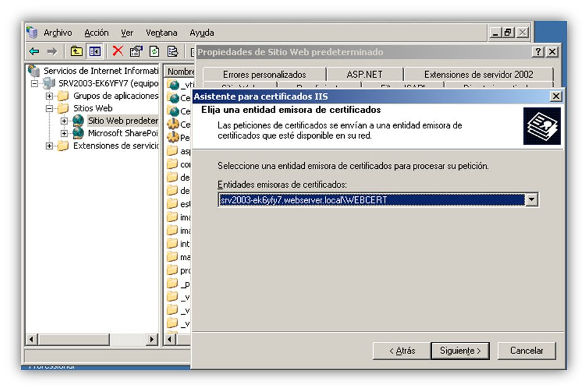Select the Sitios Web tree item
Screen dimensions: 588x391
click(x=93, y=108)
